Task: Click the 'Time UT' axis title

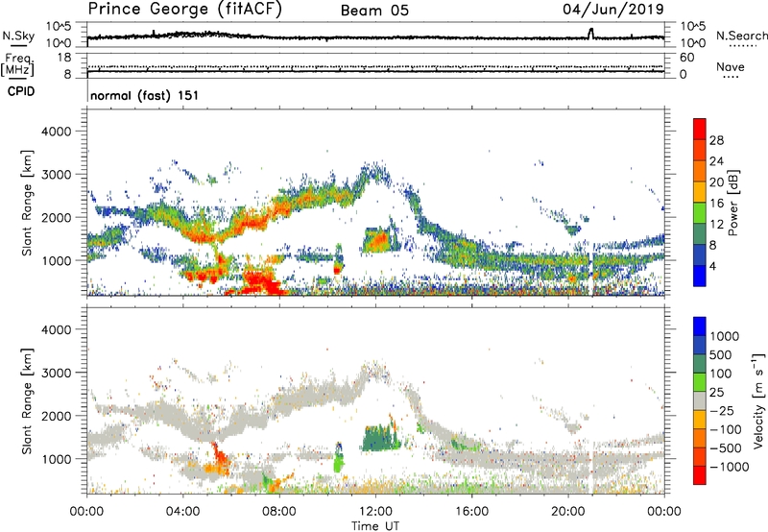Action: 375,526
